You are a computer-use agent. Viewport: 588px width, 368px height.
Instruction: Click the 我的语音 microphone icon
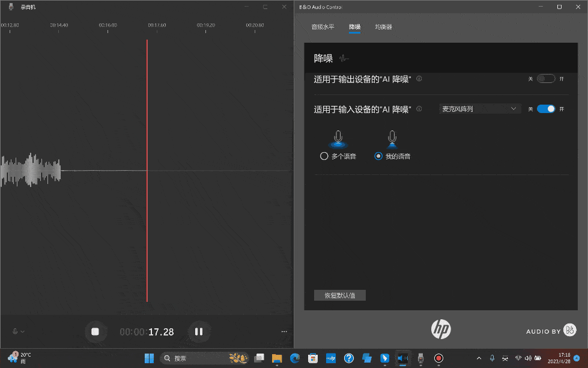(x=392, y=138)
